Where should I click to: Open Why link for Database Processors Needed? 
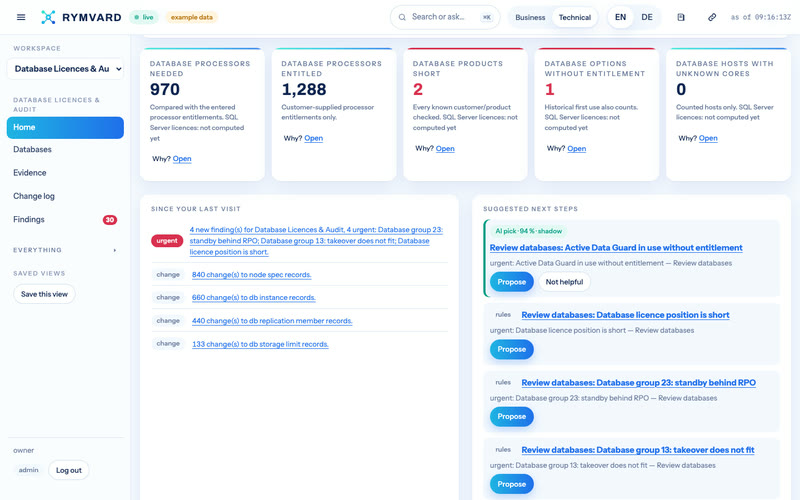182,159
